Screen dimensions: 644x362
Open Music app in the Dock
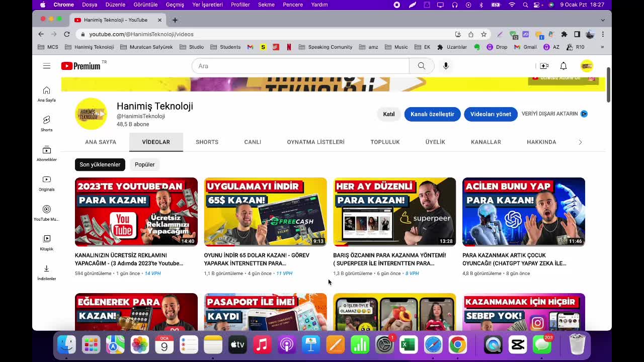coord(262,345)
